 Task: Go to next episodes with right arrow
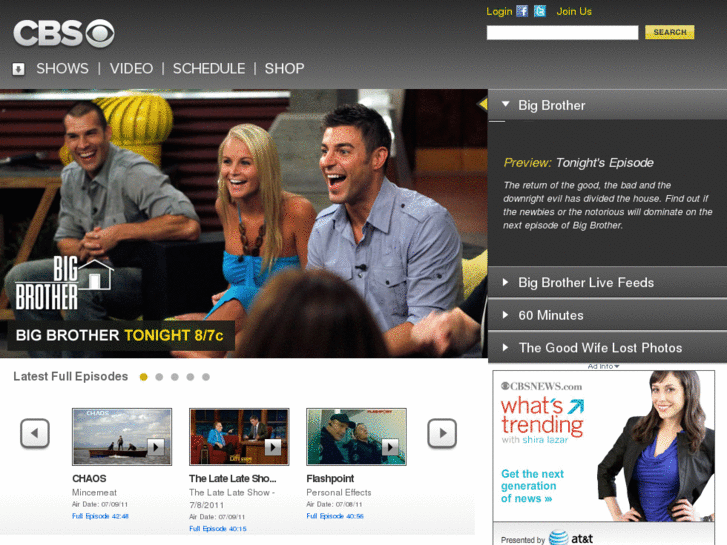tap(442, 433)
